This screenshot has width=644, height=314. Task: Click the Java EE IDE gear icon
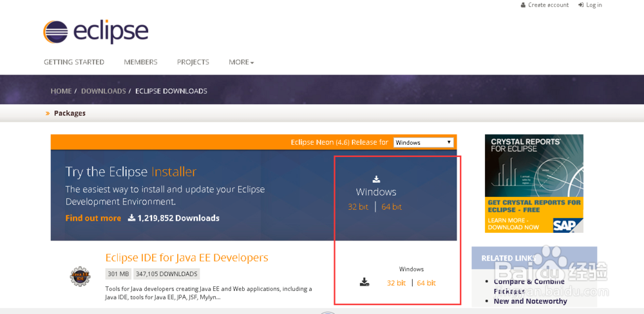80,276
